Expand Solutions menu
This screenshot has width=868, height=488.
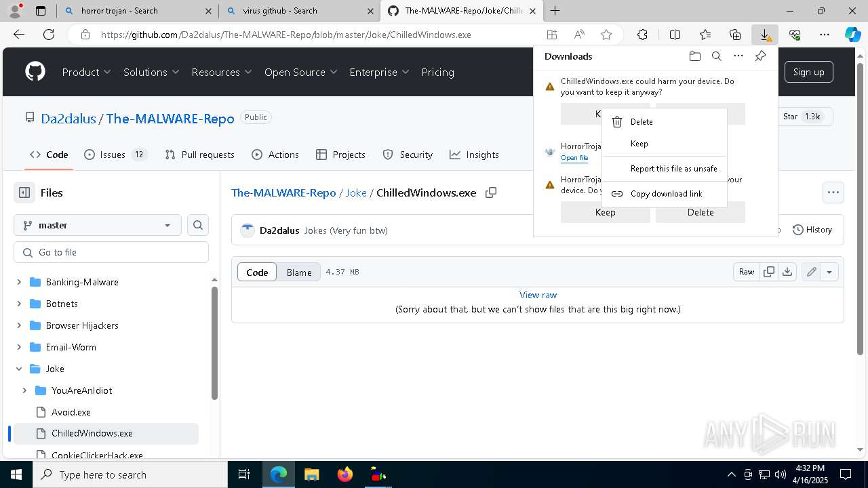151,72
